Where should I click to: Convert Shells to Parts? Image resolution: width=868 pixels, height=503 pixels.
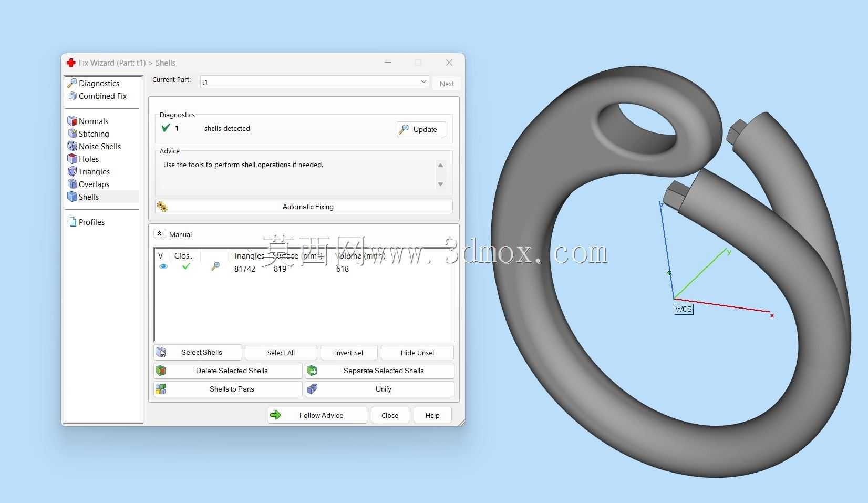click(228, 389)
